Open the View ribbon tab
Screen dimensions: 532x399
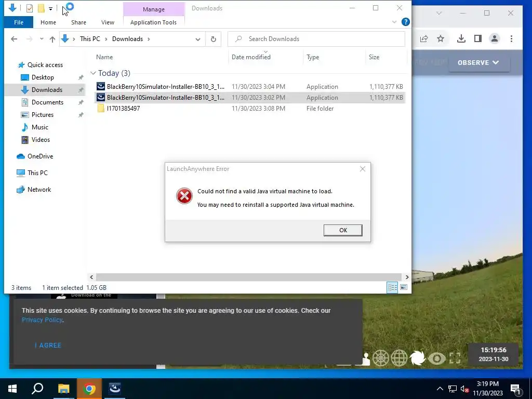click(x=108, y=22)
